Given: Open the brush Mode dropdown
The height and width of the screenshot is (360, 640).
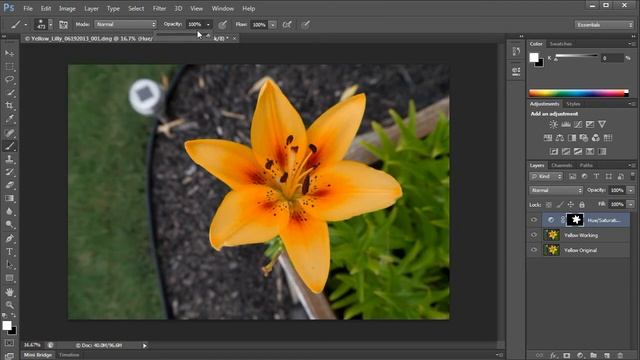Looking at the screenshot, I should pos(125,24).
